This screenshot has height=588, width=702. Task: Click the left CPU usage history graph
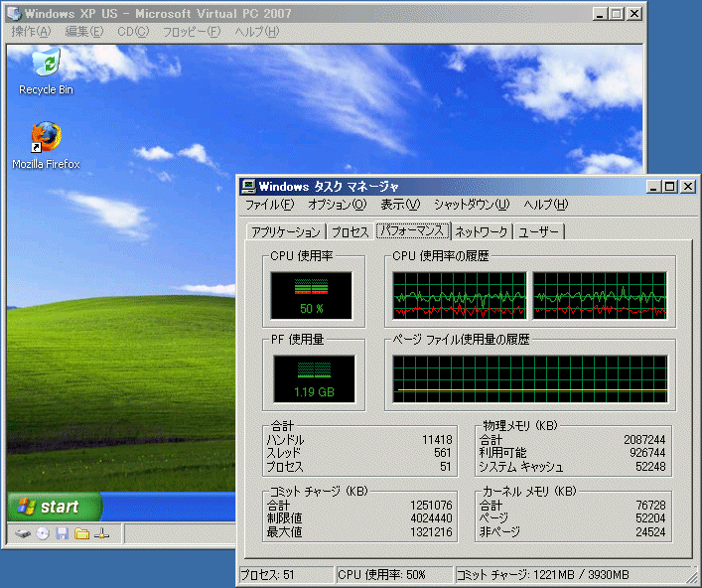460,296
